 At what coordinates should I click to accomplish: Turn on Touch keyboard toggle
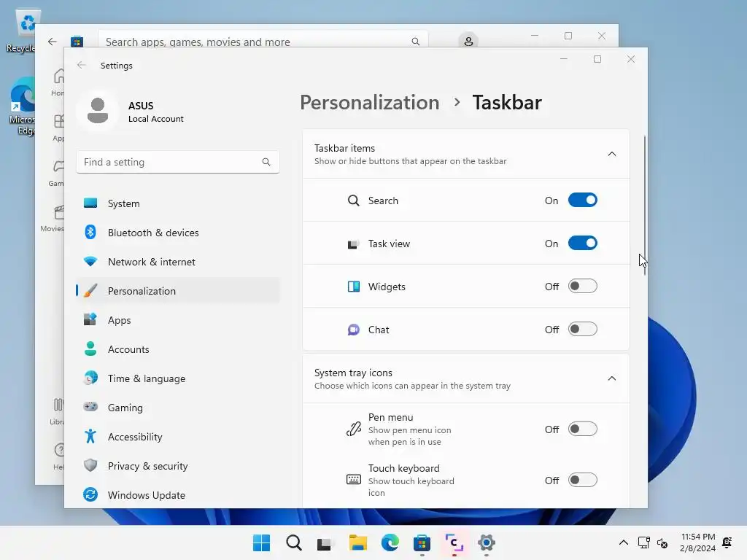[x=582, y=480]
